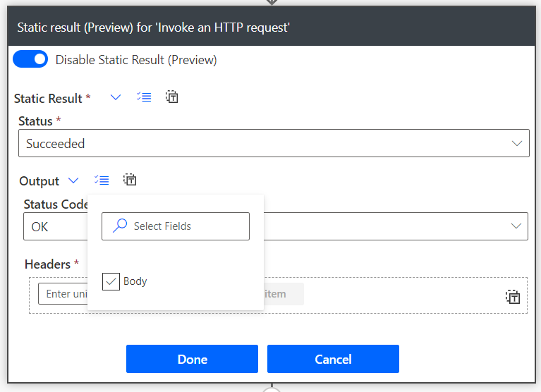This screenshot has width=541, height=392.
Task: Collapse the Output section chevron
Action: [x=73, y=180]
